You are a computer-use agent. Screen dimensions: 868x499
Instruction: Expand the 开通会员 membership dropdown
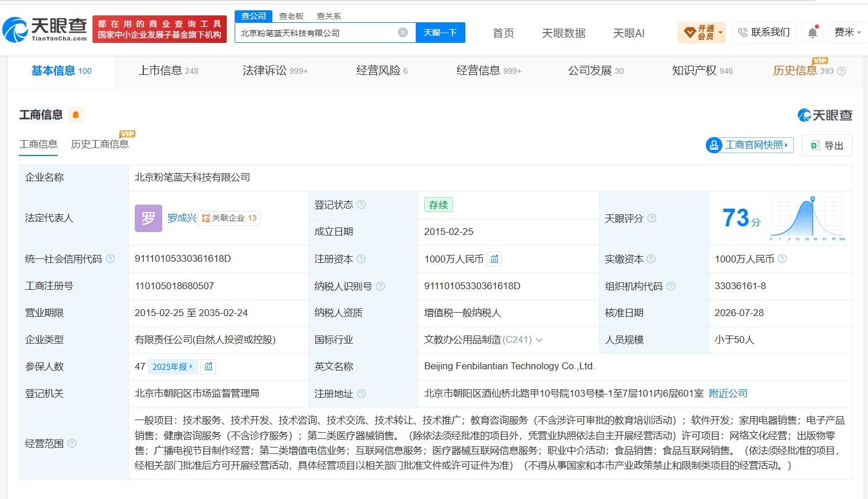coord(702,33)
